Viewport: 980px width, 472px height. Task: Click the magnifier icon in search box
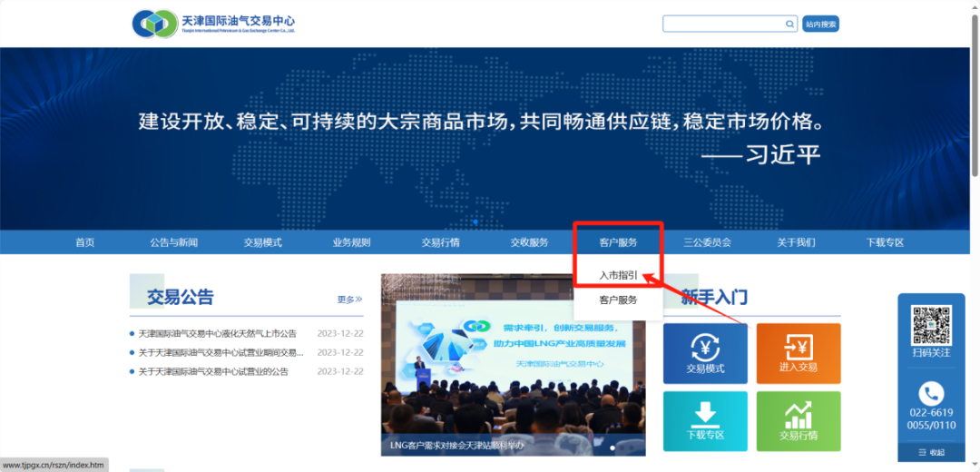[x=789, y=24]
